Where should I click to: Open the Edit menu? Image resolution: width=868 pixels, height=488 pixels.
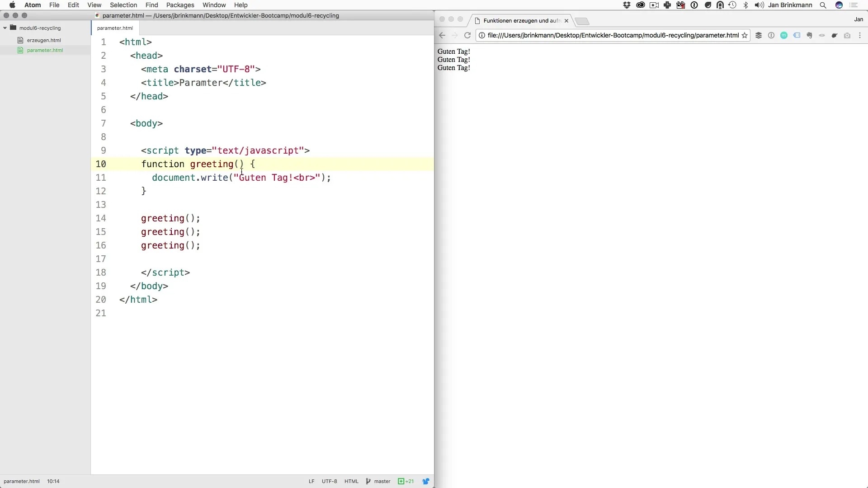pyautogui.click(x=73, y=5)
